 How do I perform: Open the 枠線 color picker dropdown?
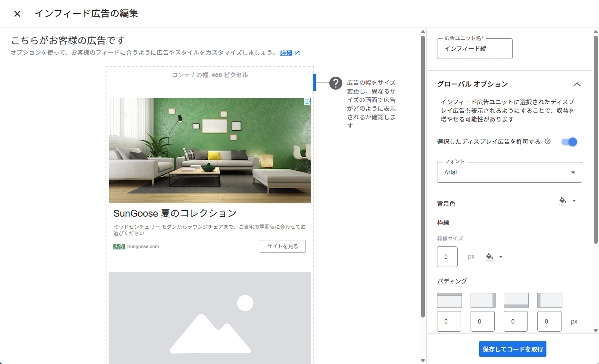pos(494,257)
